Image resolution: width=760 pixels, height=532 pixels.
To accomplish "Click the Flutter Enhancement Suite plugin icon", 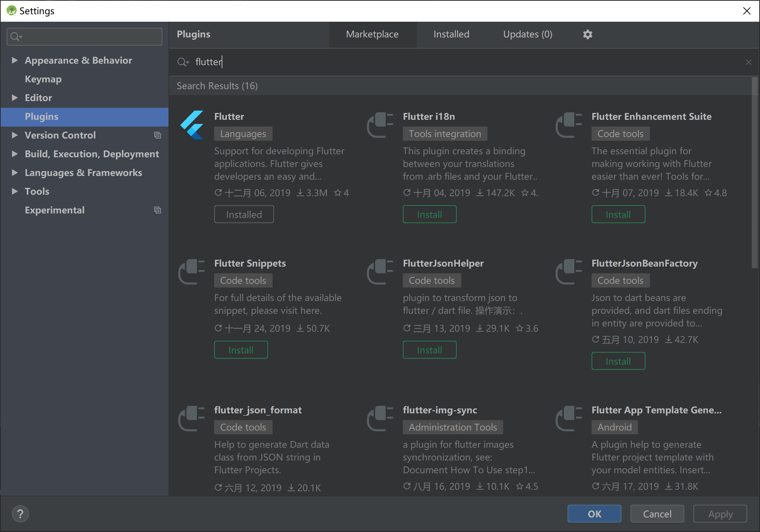I will 569,125.
